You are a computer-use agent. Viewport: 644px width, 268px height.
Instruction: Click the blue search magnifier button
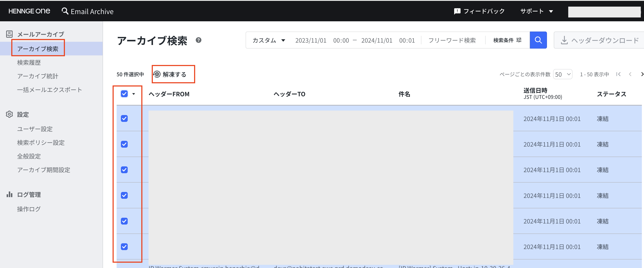coord(538,40)
